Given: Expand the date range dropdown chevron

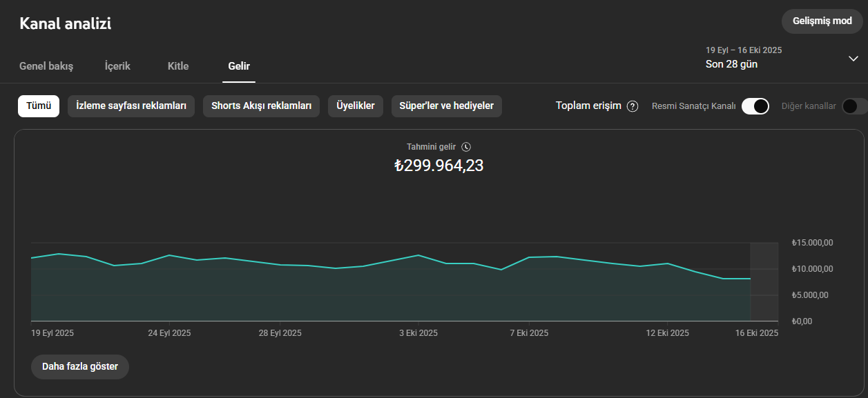Looking at the screenshot, I should coord(853,59).
